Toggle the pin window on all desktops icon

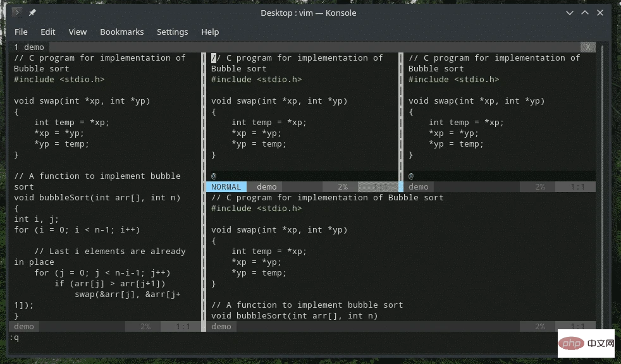pos(32,13)
